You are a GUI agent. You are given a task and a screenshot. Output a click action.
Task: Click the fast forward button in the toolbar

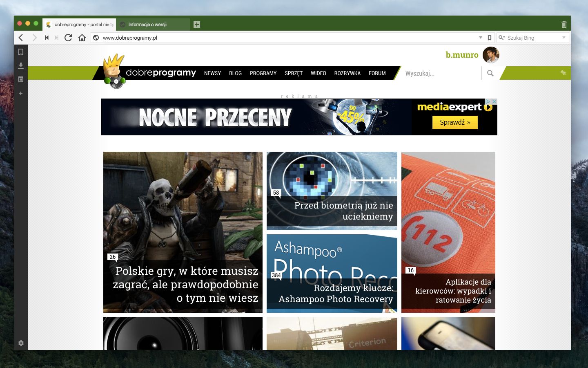56,38
